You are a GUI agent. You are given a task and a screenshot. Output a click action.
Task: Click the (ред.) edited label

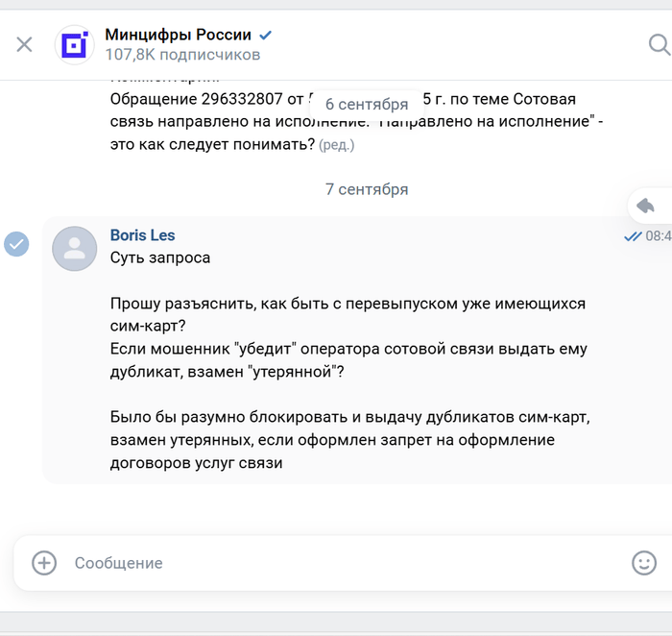pos(337,145)
